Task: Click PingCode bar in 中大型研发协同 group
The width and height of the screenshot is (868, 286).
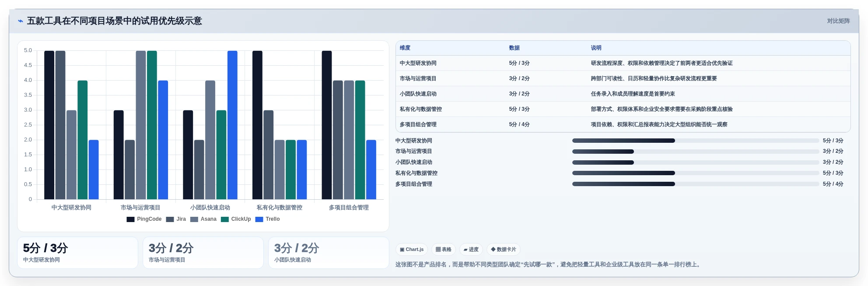Action: 49,125
